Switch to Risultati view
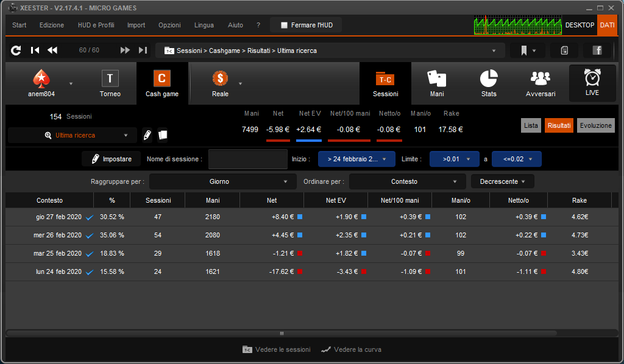 (559, 125)
